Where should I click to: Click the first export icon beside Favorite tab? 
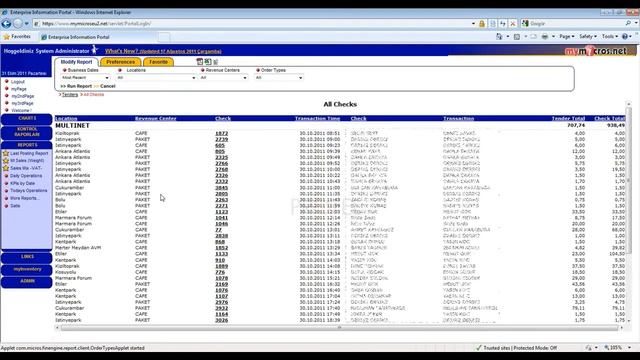(x=200, y=62)
